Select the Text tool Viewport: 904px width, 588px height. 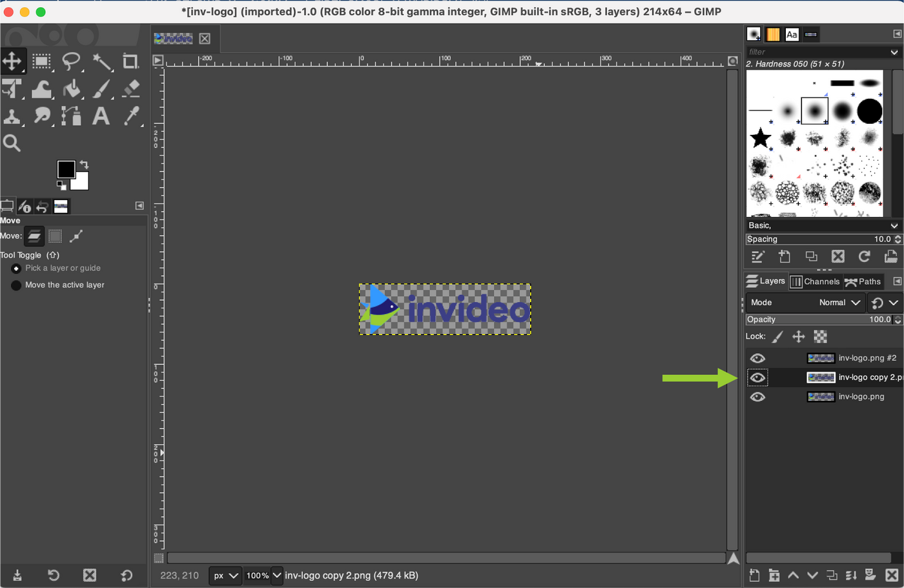pyautogui.click(x=101, y=116)
